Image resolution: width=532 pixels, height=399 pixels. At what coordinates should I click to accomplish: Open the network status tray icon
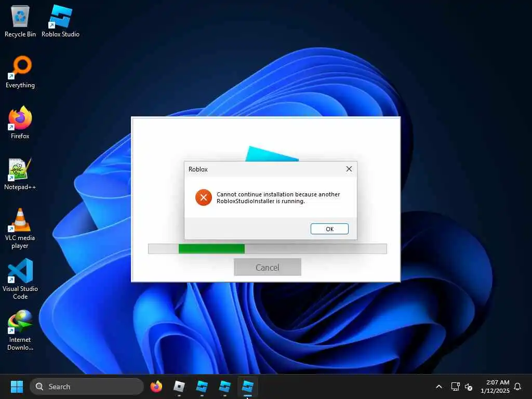pyautogui.click(x=455, y=387)
